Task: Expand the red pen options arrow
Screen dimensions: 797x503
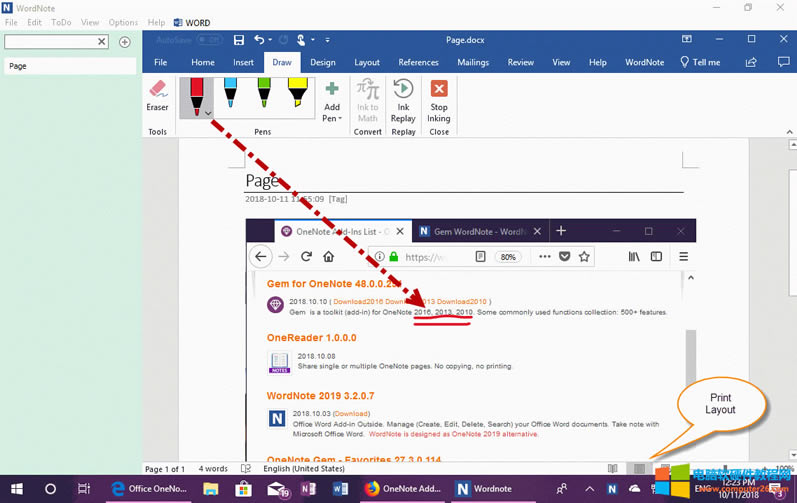Action: coord(208,113)
